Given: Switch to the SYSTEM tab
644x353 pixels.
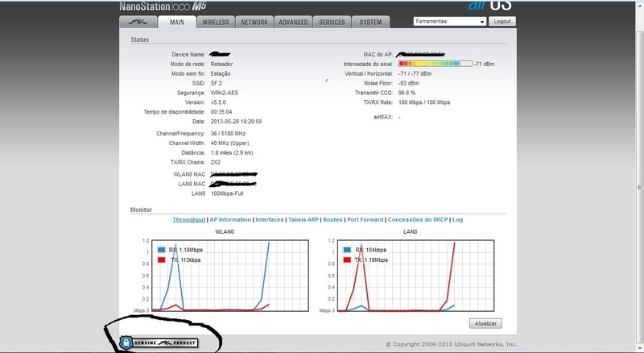Looking at the screenshot, I should (370, 23).
